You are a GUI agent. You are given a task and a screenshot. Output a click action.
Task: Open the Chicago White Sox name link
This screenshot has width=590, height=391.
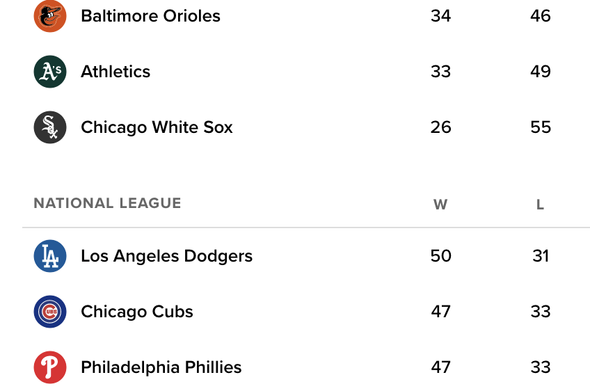(157, 127)
